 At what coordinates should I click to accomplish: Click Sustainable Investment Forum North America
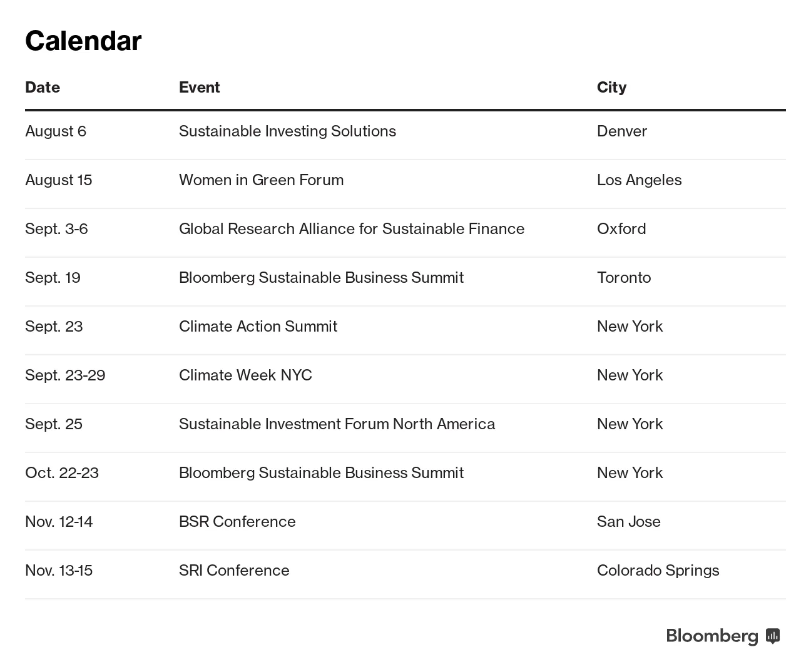click(x=337, y=424)
